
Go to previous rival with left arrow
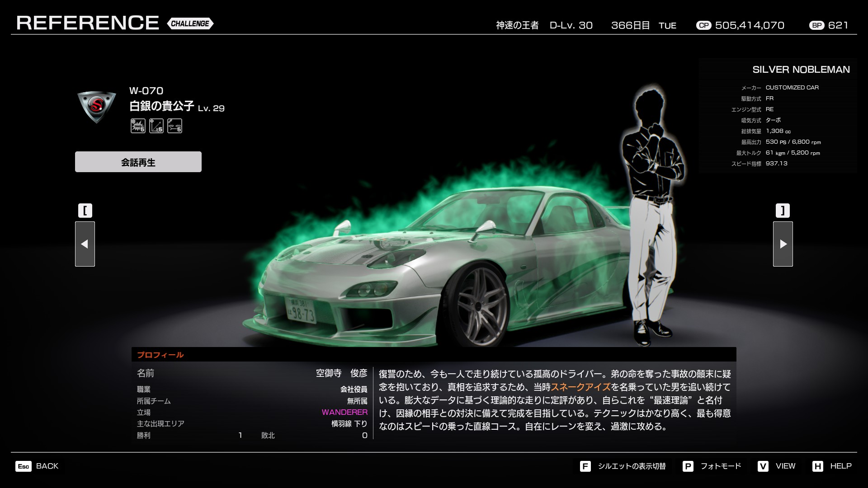tap(85, 244)
